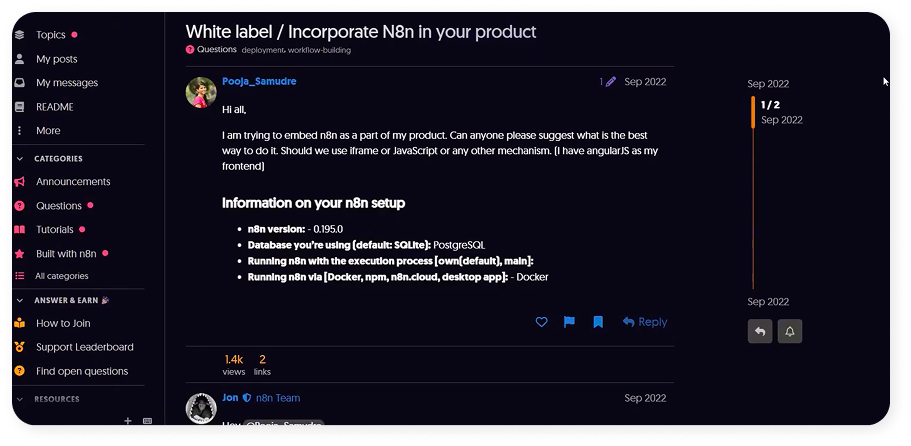Click the My messages inbox icon
This screenshot has height=446, width=911.
click(20, 82)
